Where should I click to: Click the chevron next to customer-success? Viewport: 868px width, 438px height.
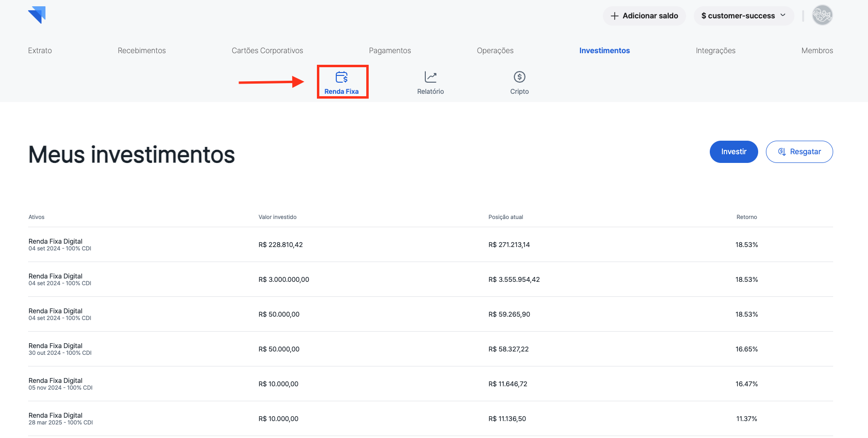783,15
